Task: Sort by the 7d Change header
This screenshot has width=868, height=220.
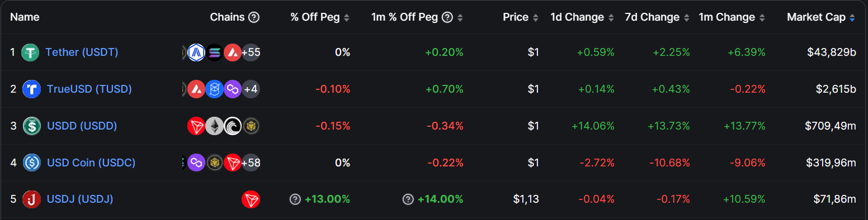Action: (x=657, y=17)
